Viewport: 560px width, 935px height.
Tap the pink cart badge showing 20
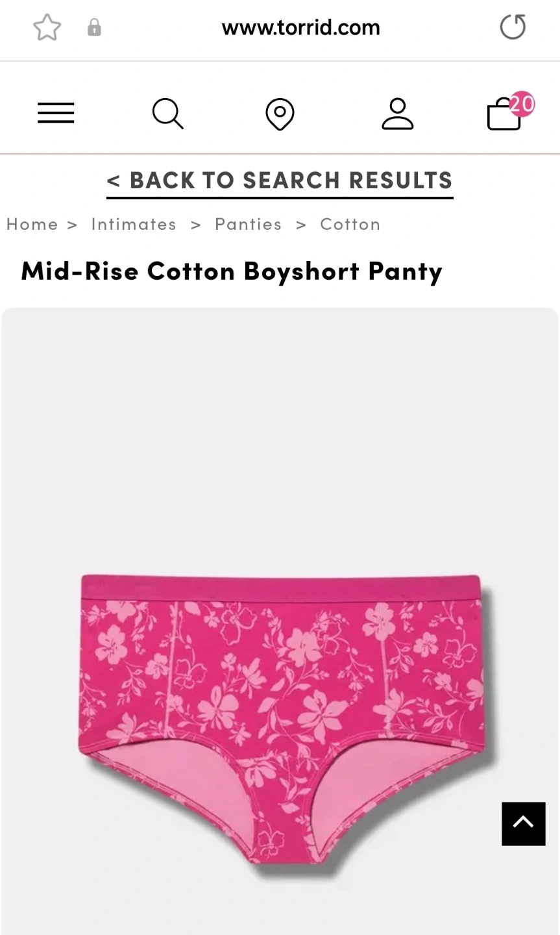tap(522, 104)
